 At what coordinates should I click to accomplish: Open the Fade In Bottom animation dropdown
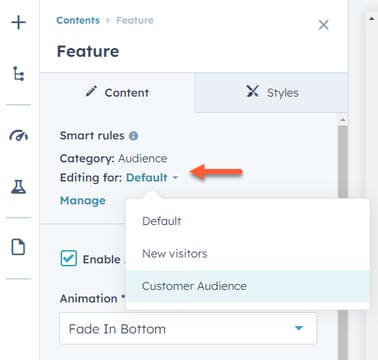click(x=188, y=329)
